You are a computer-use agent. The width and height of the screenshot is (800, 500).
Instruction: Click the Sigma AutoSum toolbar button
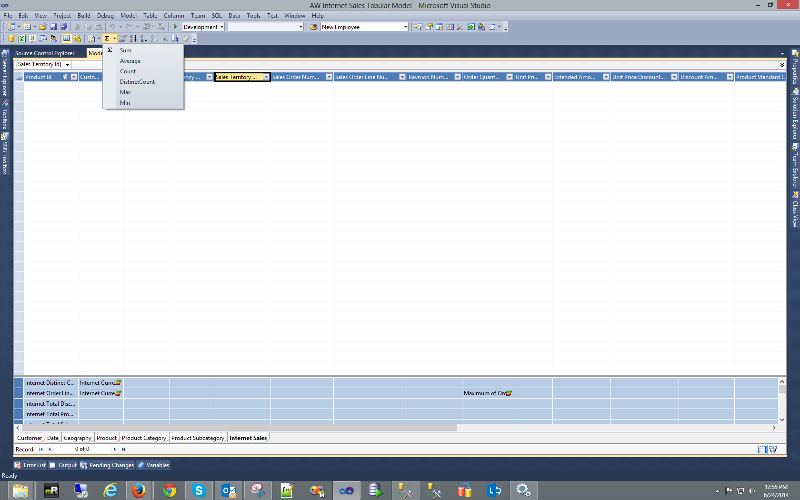coord(107,38)
